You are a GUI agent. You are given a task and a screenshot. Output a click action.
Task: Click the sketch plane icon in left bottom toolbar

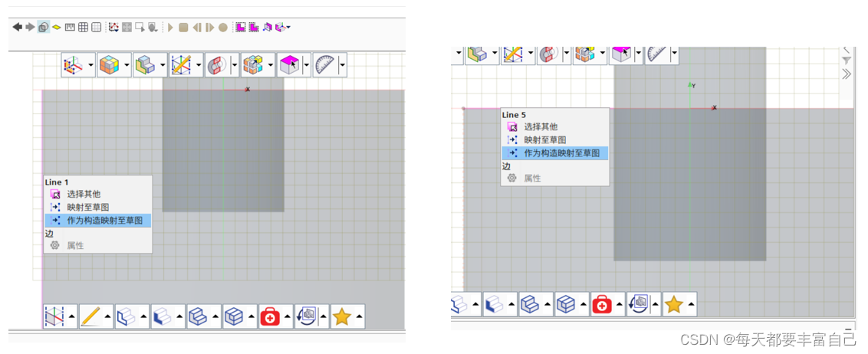coord(54,316)
